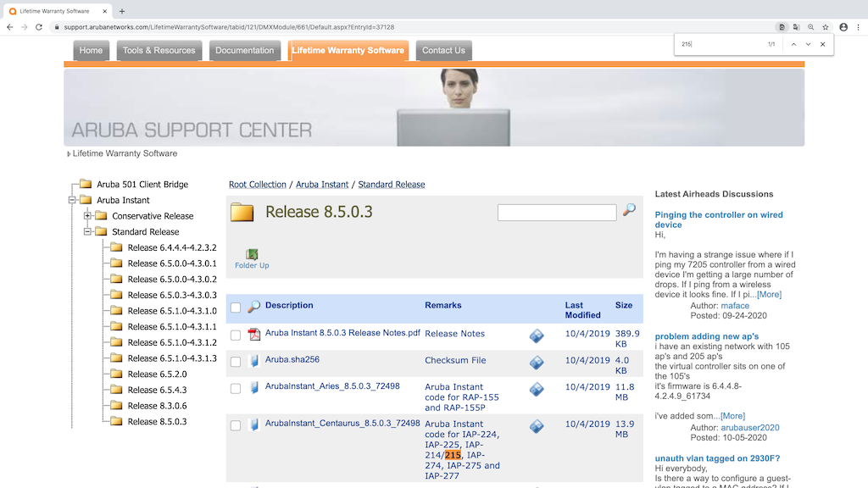The height and width of the screenshot is (488, 868).
Task: Click the folder search text field
Action: (556, 213)
